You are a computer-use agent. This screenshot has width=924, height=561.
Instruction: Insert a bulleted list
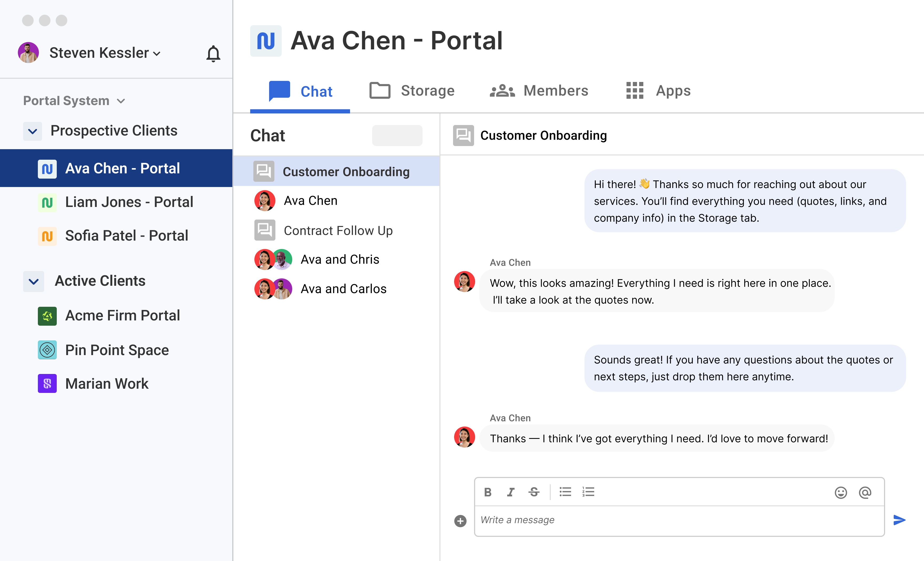pyautogui.click(x=565, y=492)
